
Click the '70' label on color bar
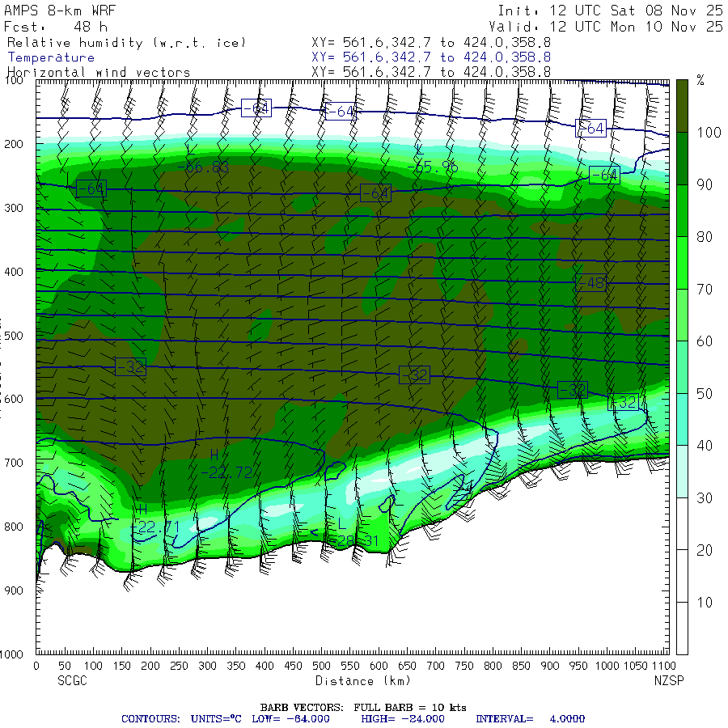tap(705, 290)
